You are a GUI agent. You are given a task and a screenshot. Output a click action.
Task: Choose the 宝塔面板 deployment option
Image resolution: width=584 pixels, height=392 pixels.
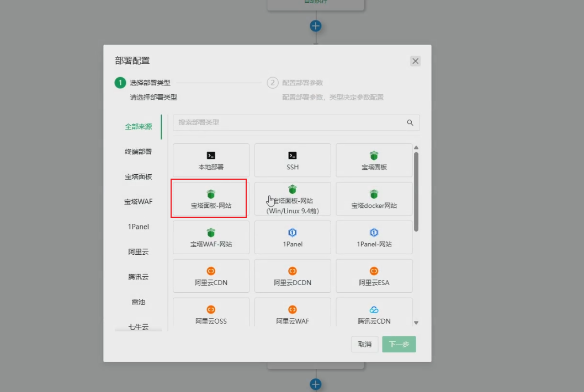(374, 160)
